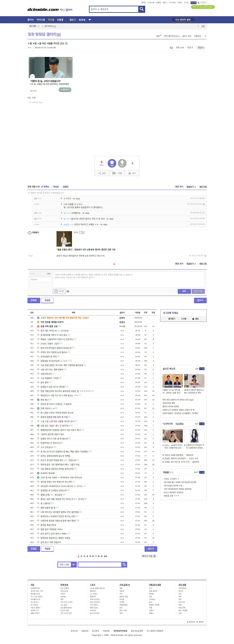234x644 pixels.
Task: Open the 디시콘 emoticon picker
Action: 59,291
